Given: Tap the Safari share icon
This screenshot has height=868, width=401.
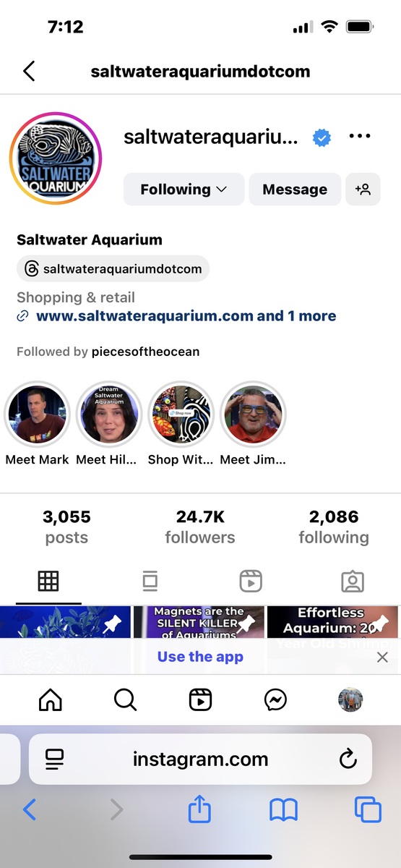Looking at the screenshot, I should click(x=199, y=809).
